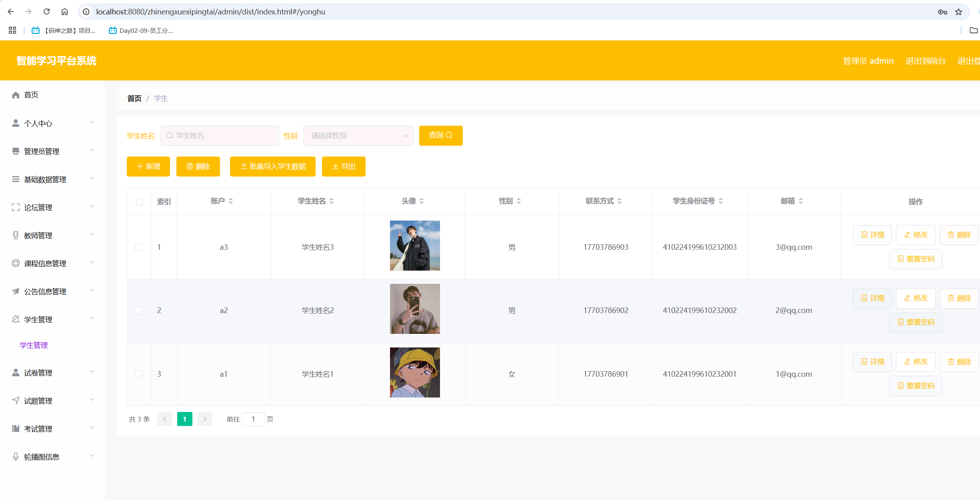The image size is (980, 500).
Task: Check the row checkbox for a3
Action: point(138,247)
